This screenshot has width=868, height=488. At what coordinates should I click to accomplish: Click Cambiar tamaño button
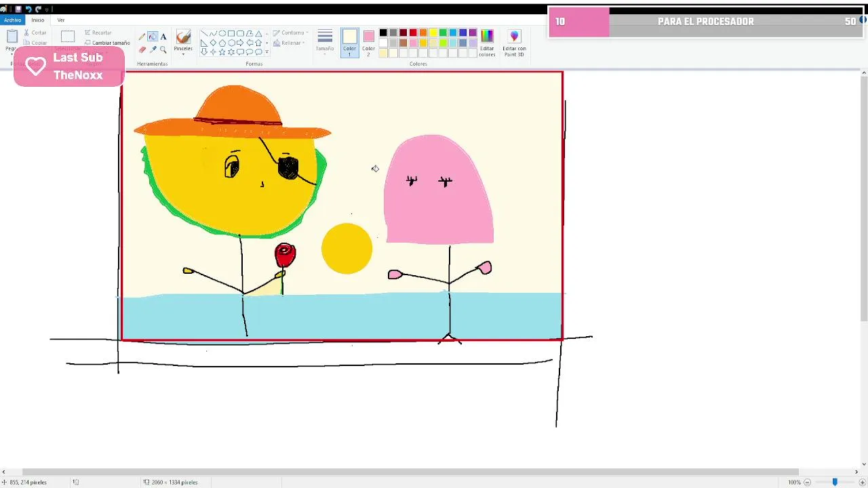pos(107,43)
